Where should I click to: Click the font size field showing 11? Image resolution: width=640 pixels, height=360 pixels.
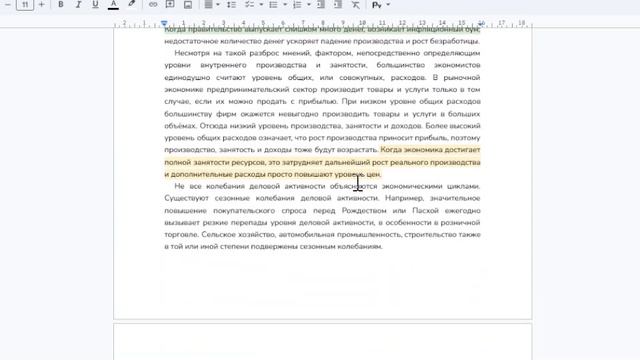coord(25,4)
